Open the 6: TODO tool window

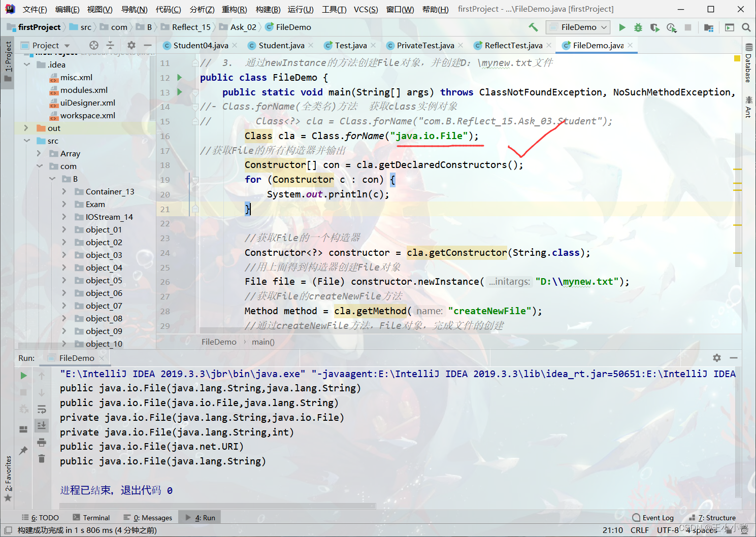[x=40, y=518]
